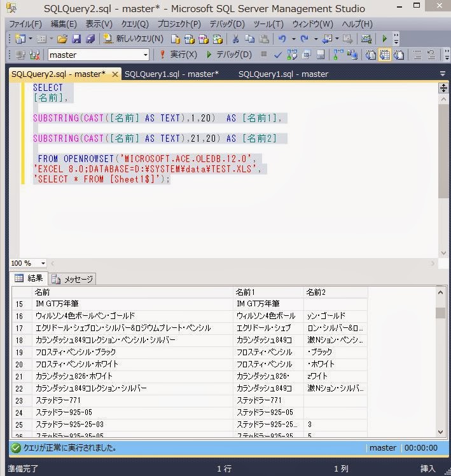Open the ヘルプ(H) menu
This screenshot has height=476, width=451.
pyautogui.click(x=357, y=24)
